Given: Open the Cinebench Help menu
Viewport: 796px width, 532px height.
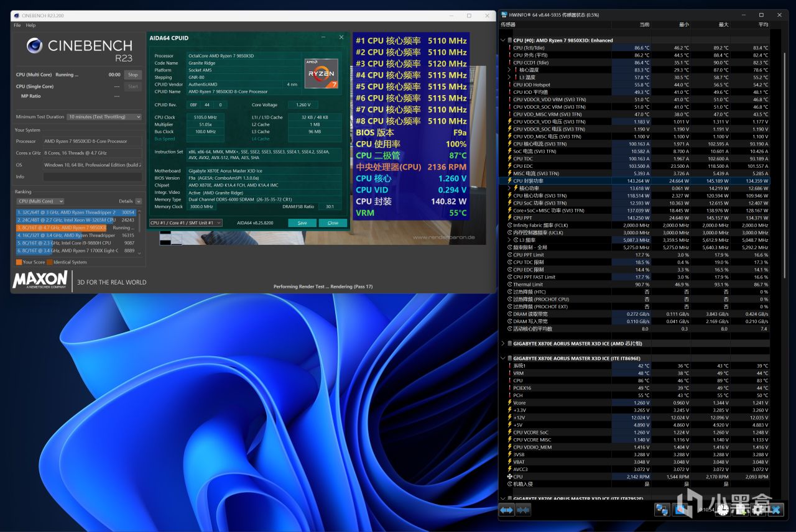Looking at the screenshot, I should click(30, 25).
